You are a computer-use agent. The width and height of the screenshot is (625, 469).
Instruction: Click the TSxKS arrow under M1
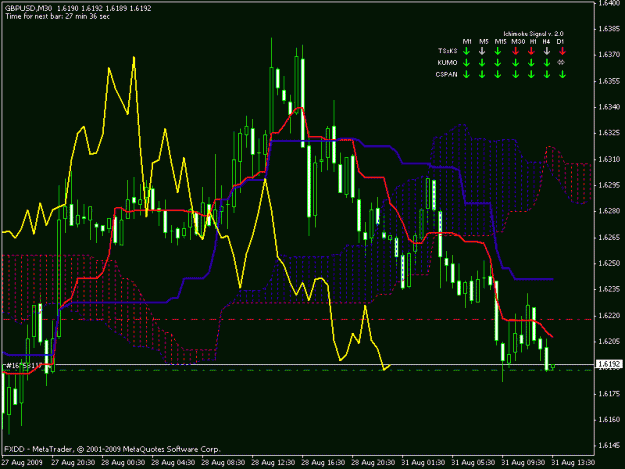pyautogui.click(x=467, y=51)
